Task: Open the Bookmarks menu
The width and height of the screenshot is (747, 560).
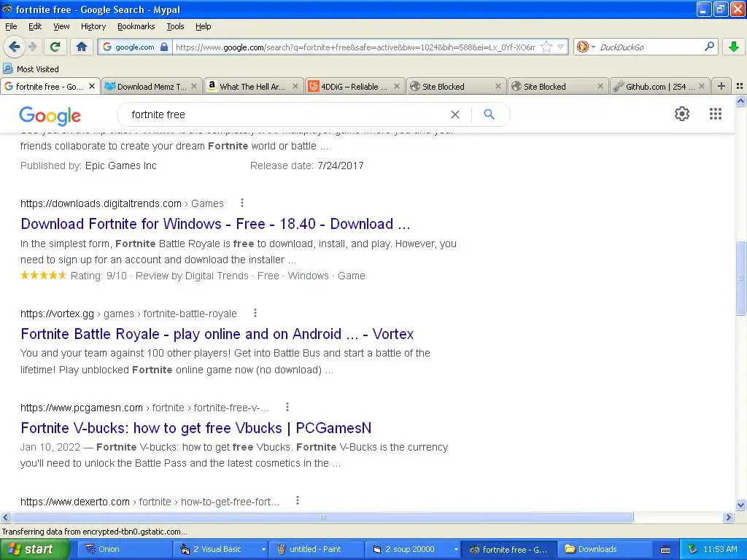Action: tap(136, 26)
